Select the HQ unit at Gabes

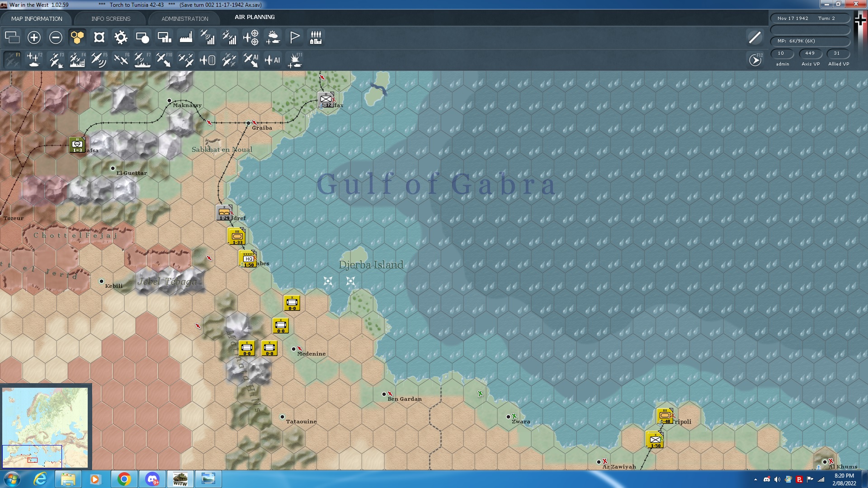point(248,259)
